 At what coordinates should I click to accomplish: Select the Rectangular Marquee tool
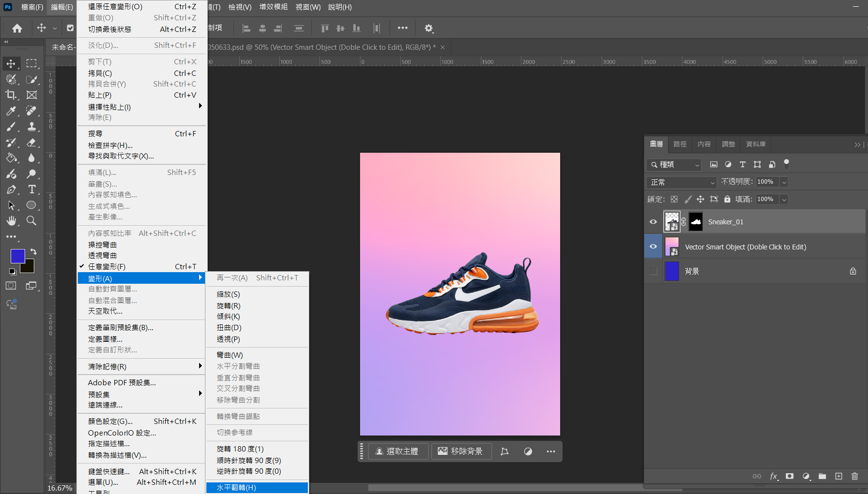(31, 63)
